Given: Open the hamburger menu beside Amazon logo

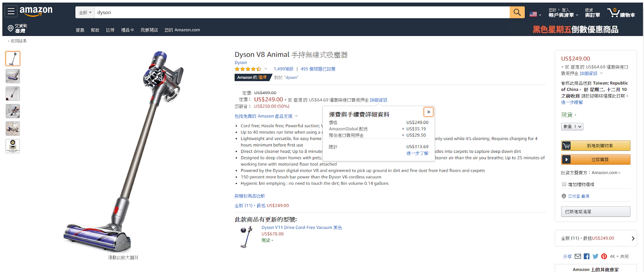Looking at the screenshot, I should (11, 11).
